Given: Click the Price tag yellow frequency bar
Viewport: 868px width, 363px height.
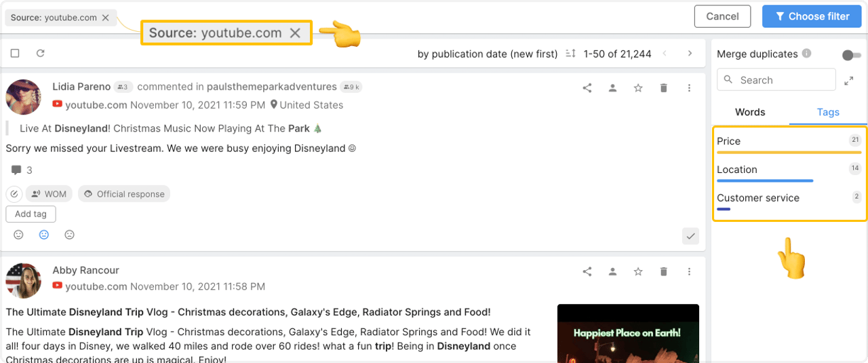Looking at the screenshot, I should pos(789,152).
